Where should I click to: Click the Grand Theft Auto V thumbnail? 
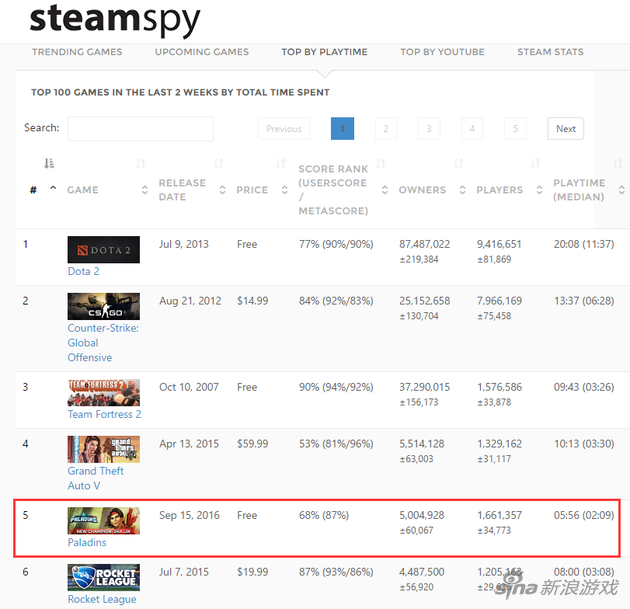[x=104, y=449]
